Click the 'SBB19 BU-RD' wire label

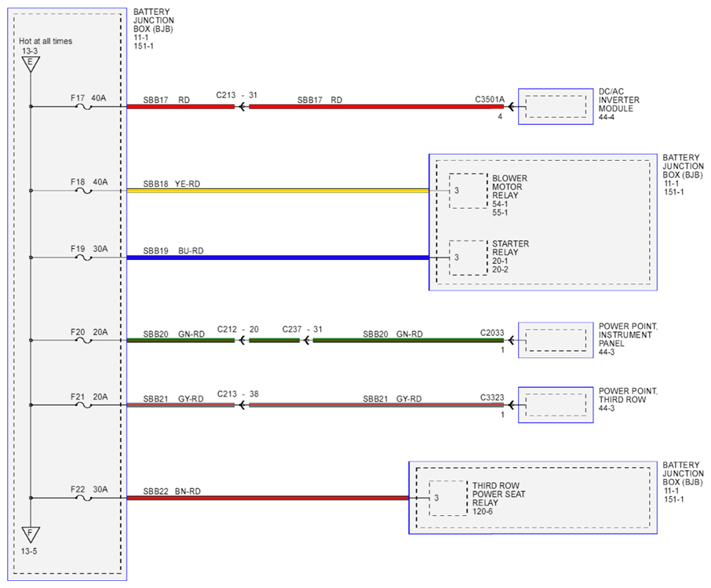click(x=173, y=251)
